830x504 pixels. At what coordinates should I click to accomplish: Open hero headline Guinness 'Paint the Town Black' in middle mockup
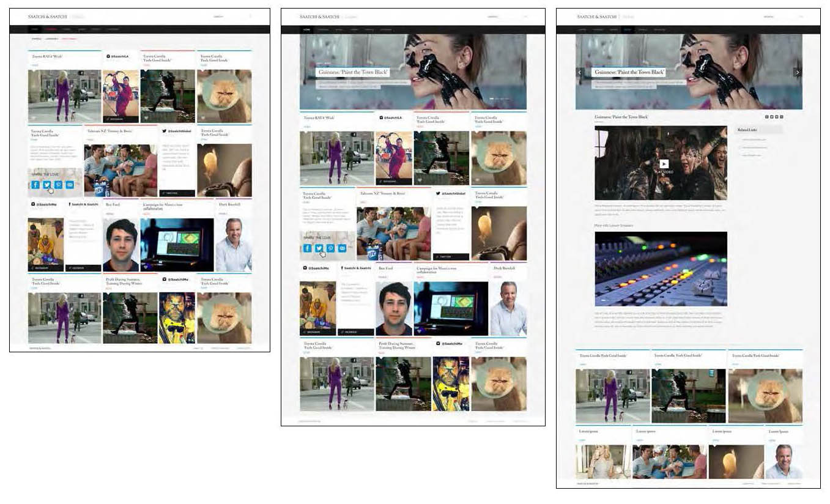(x=352, y=72)
